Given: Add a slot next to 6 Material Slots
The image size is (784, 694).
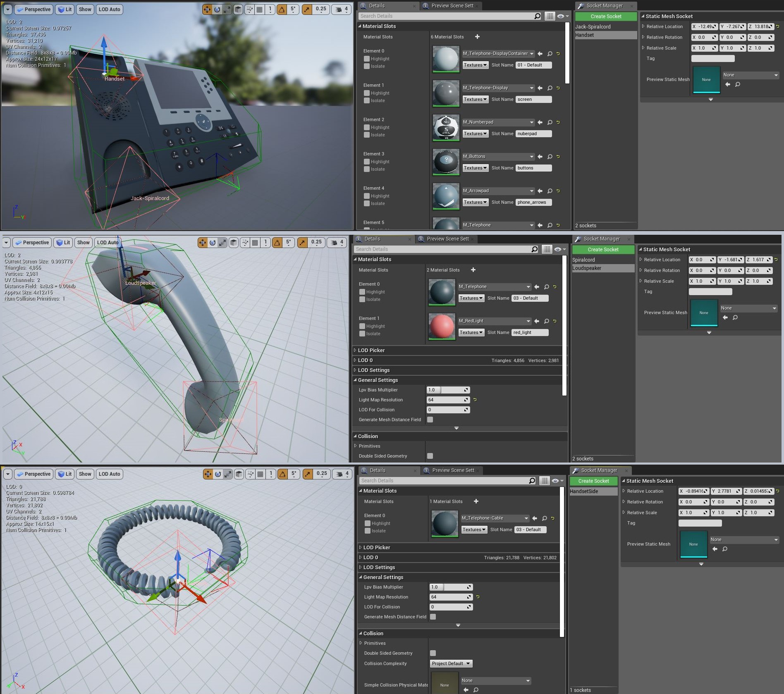Looking at the screenshot, I should click(477, 37).
